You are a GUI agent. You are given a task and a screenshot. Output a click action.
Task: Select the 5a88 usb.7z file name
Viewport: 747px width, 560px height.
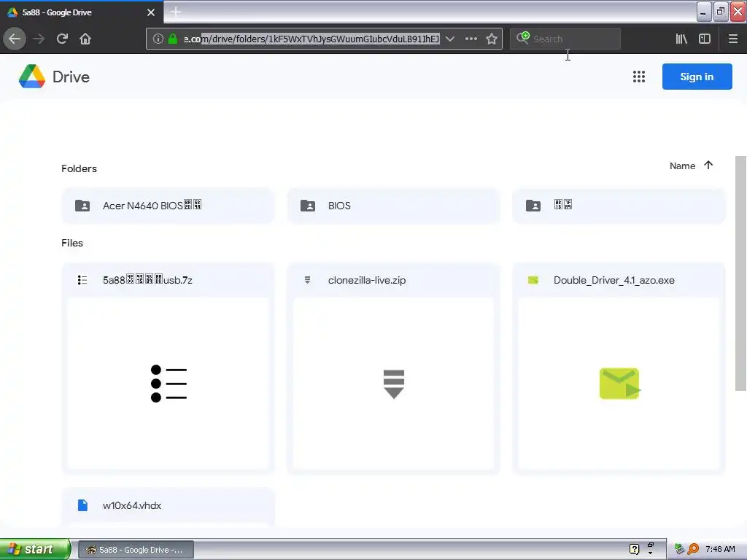click(147, 280)
